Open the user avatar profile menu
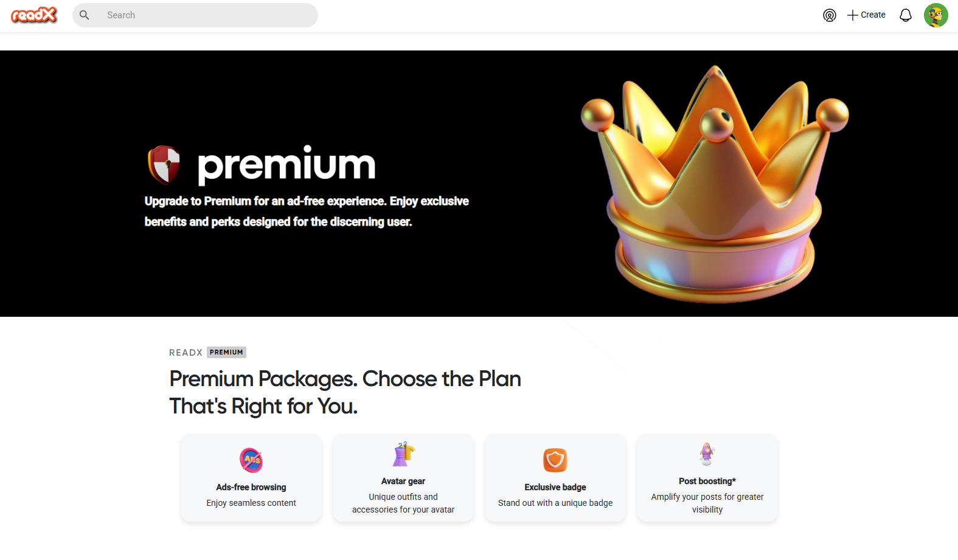958x560 pixels. [x=935, y=15]
